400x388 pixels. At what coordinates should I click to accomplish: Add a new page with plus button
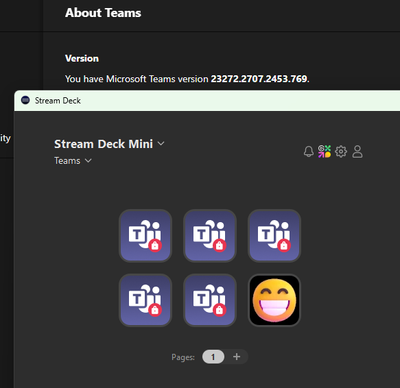pos(237,357)
